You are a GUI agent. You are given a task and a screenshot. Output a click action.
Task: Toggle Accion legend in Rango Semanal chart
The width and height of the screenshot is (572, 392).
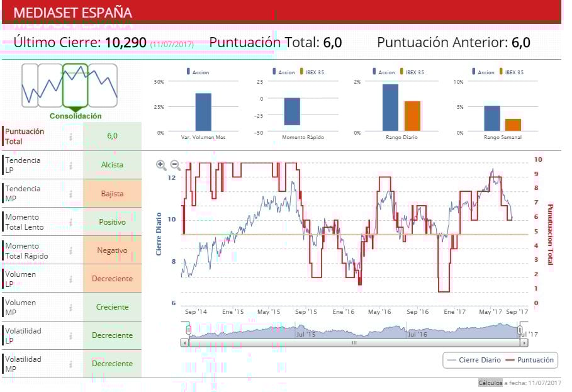click(483, 72)
